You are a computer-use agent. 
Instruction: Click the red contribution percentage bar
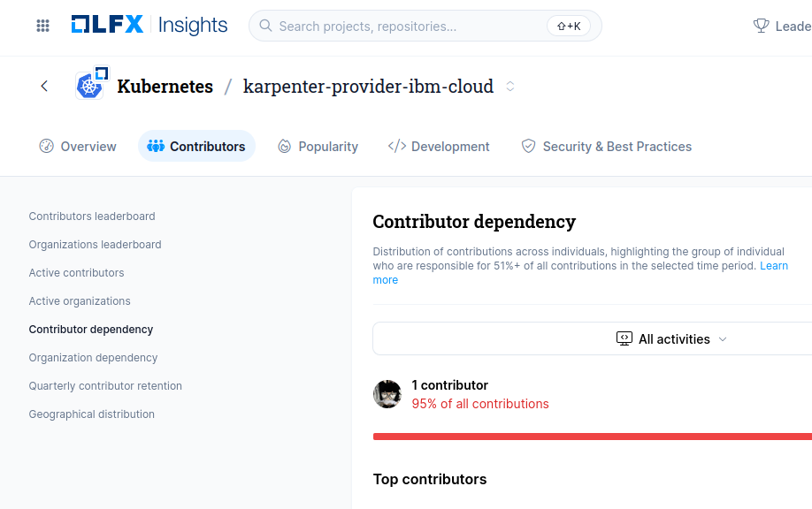[x=592, y=437]
